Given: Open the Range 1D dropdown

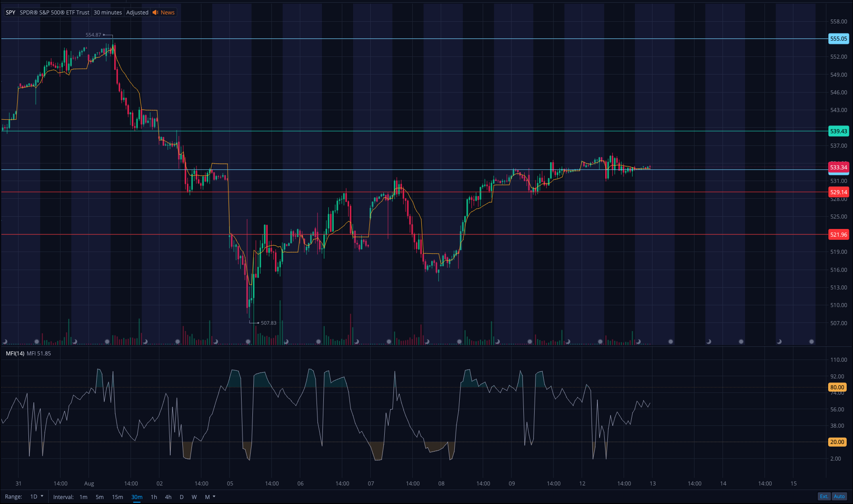Looking at the screenshot, I should (x=37, y=496).
